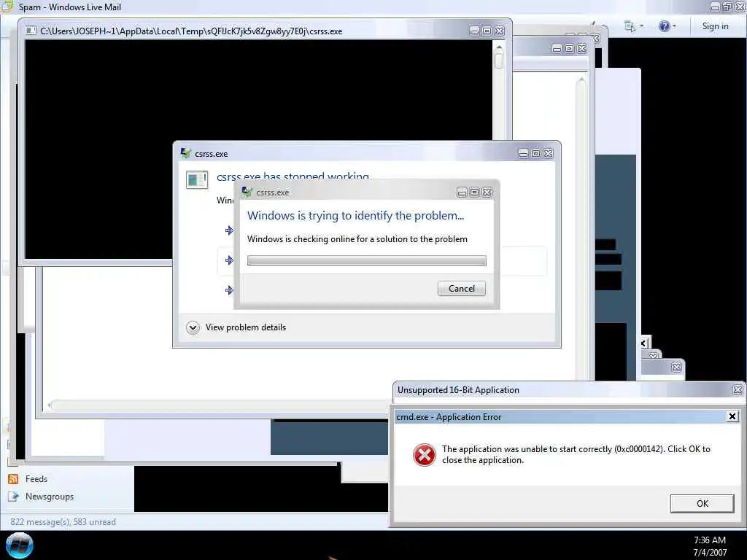Click 'View problem details' label
The height and width of the screenshot is (560, 747).
pyautogui.click(x=245, y=327)
